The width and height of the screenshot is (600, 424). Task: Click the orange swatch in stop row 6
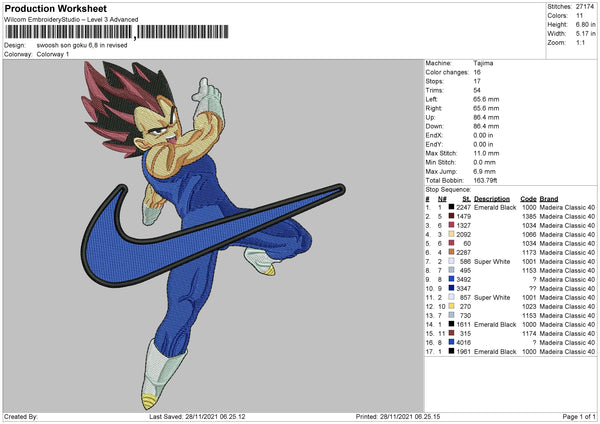click(x=452, y=252)
